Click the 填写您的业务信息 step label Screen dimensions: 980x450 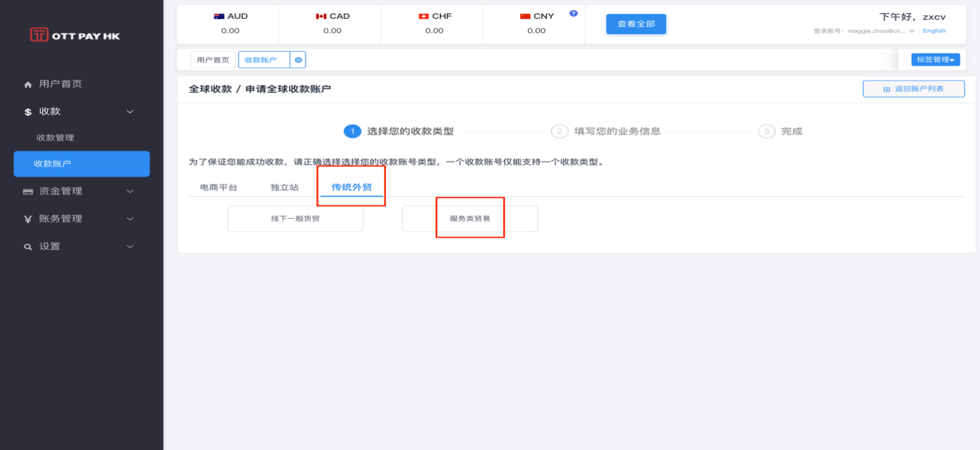click(x=617, y=131)
